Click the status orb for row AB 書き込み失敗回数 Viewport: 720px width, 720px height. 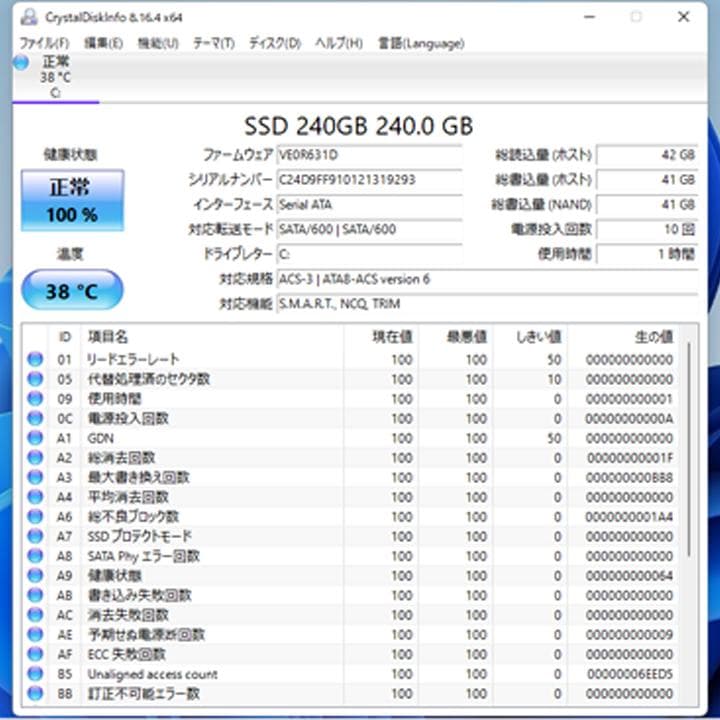pyautogui.click(x=35, y=595)
